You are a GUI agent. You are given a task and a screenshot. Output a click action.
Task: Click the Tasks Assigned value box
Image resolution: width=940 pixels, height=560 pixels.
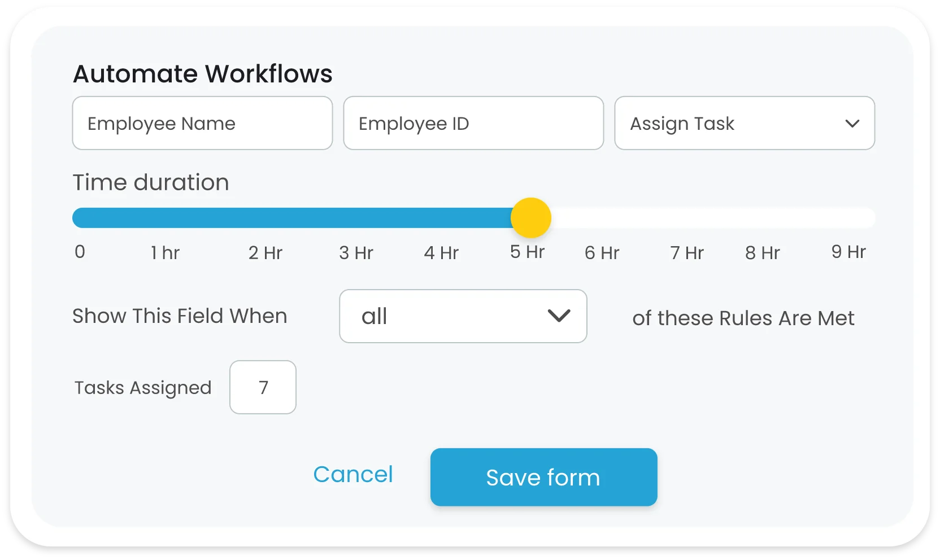(263, 387)
